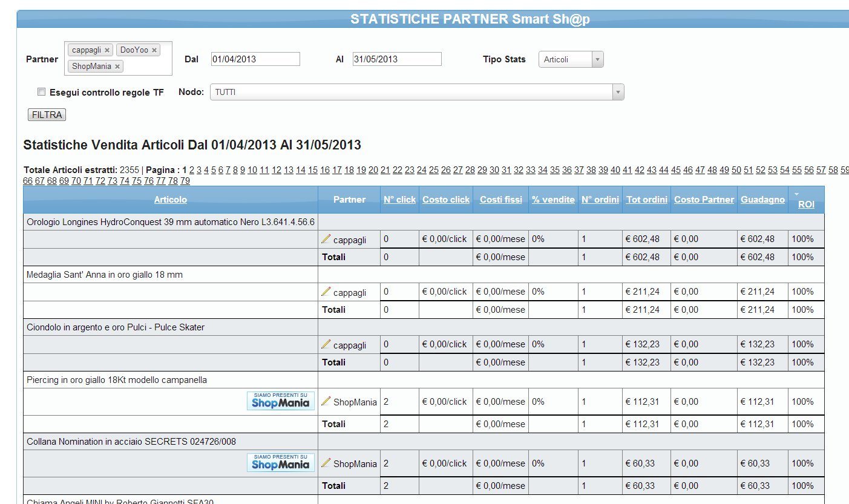Click € 132,23 Tot ordini in Totali row
The image size is (849, 504).
pos(643,362)
